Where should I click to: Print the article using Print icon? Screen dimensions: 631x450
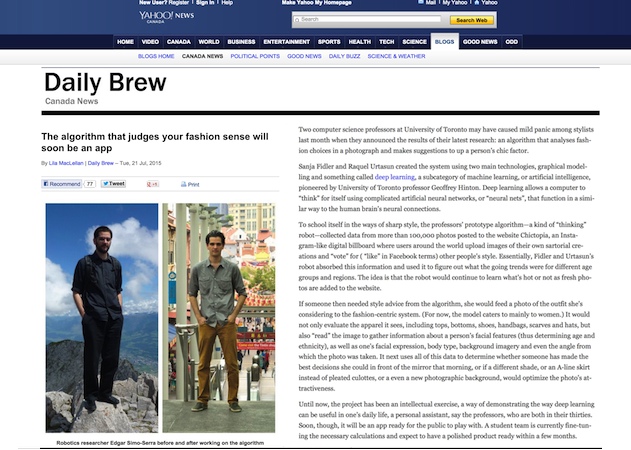pos(190,185)
